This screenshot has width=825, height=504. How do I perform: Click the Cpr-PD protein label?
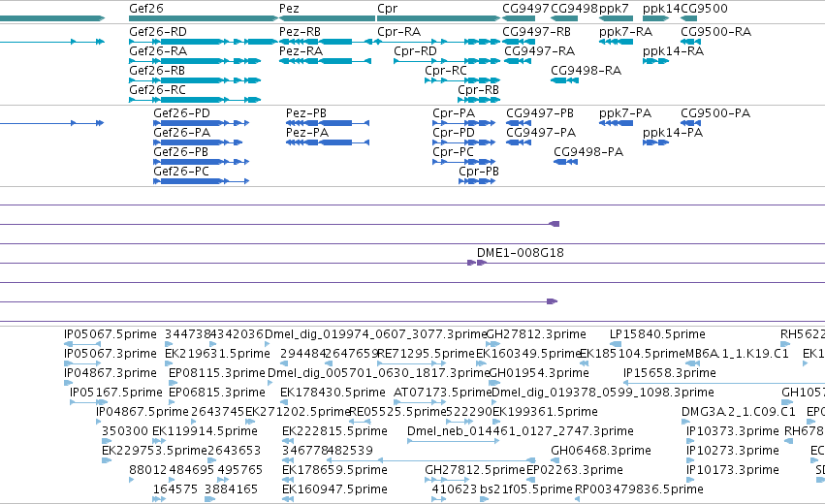pos(454,133)
